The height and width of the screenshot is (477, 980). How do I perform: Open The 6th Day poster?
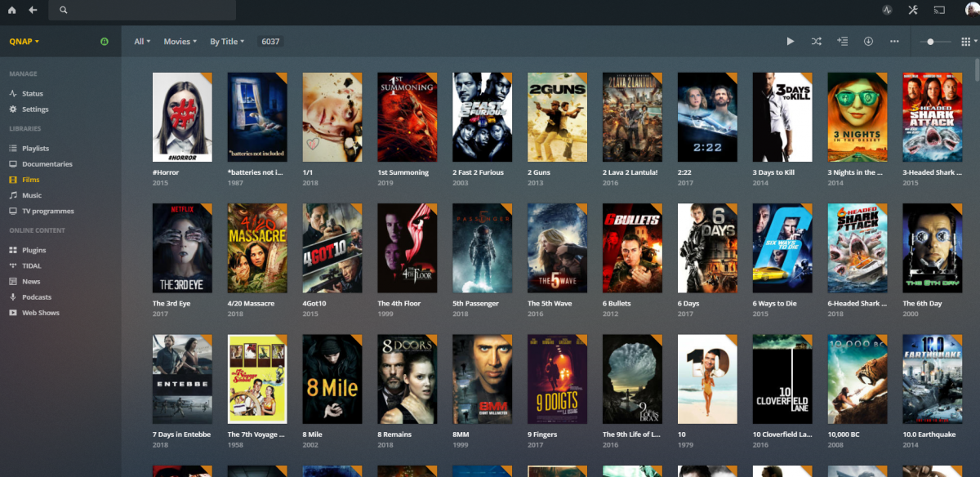pyautogui.click(x=933, y=248)
